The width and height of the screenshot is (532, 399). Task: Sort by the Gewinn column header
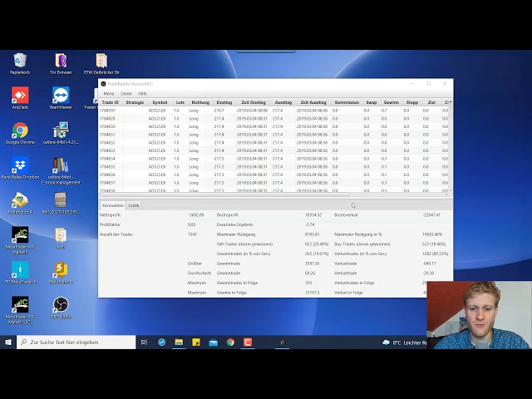[391, 102]
